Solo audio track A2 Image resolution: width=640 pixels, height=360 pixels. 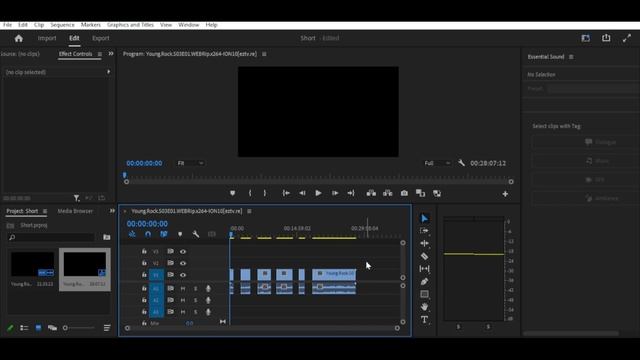click(x=196, y=300)
